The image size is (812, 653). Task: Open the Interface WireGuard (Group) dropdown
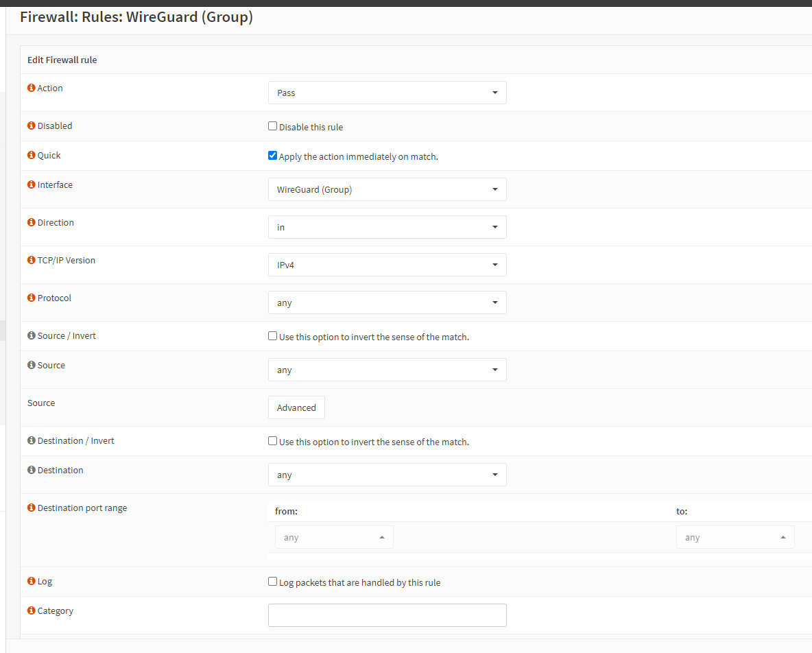coord(387,189)
